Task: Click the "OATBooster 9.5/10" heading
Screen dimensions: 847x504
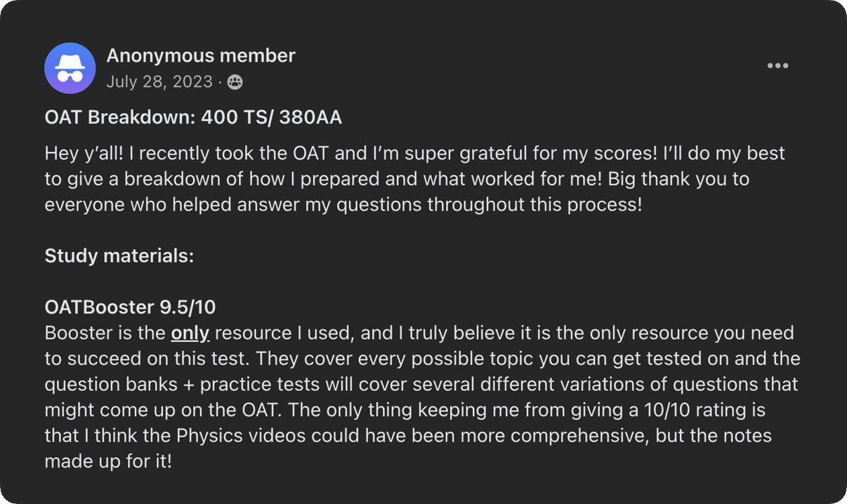Action: 130,307
